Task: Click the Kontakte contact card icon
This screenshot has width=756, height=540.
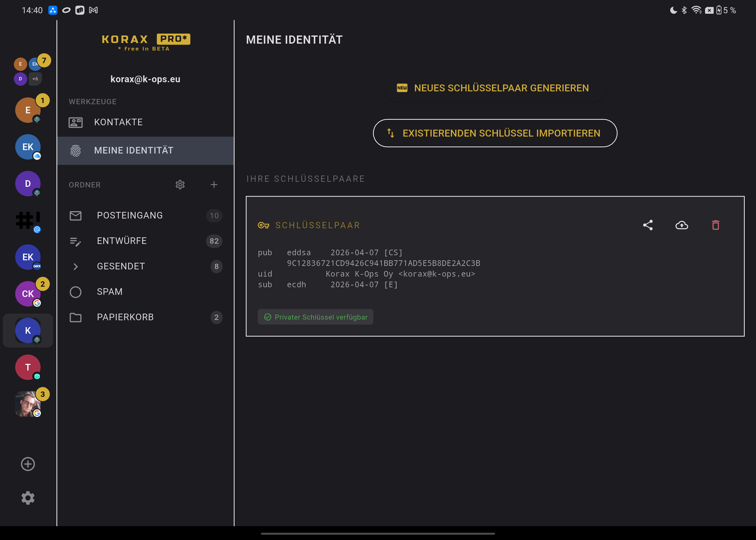Action: tap(75, 122)
